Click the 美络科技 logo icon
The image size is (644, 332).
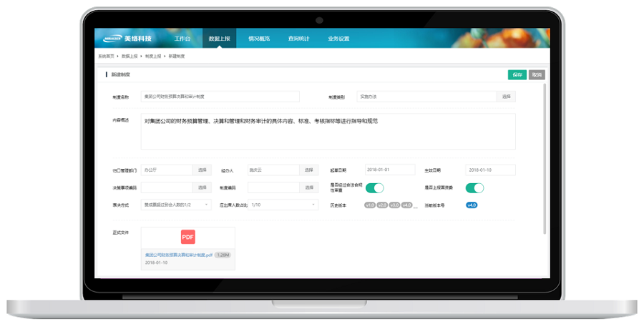tap(111, 39)
